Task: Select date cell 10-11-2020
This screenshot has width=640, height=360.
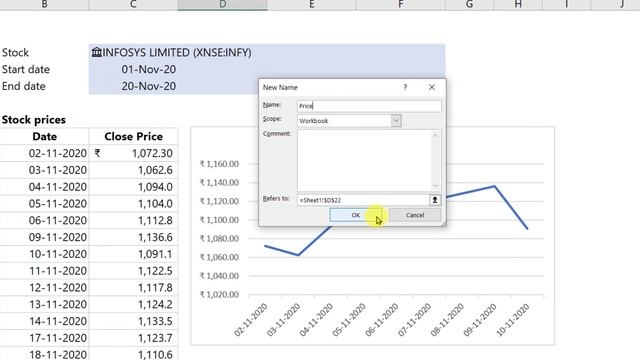Action: coord(44,254)
